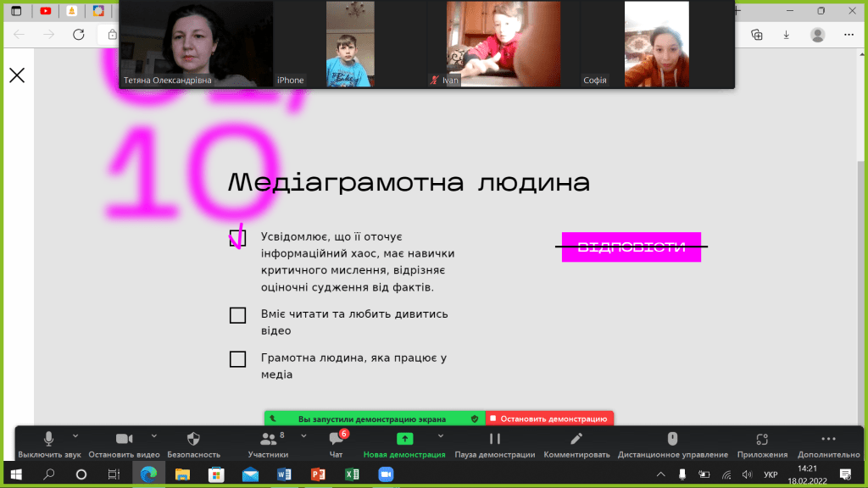Check the 'Грамотна людина' answer box
Viewport: 868px width, 488px height.
(237, 359)
